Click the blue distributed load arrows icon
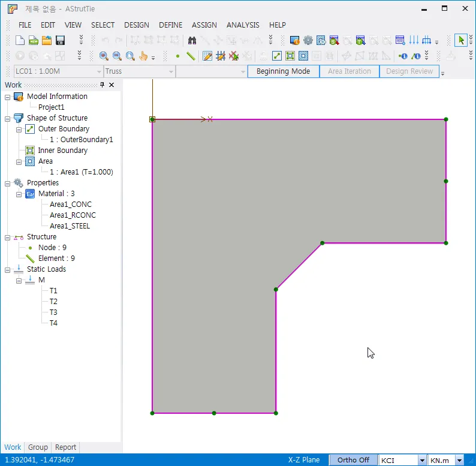The image size is (476, 466). [426, 40]
